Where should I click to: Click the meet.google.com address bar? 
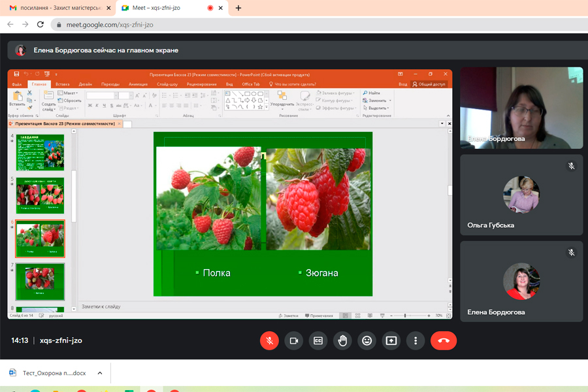click(261, 24)
